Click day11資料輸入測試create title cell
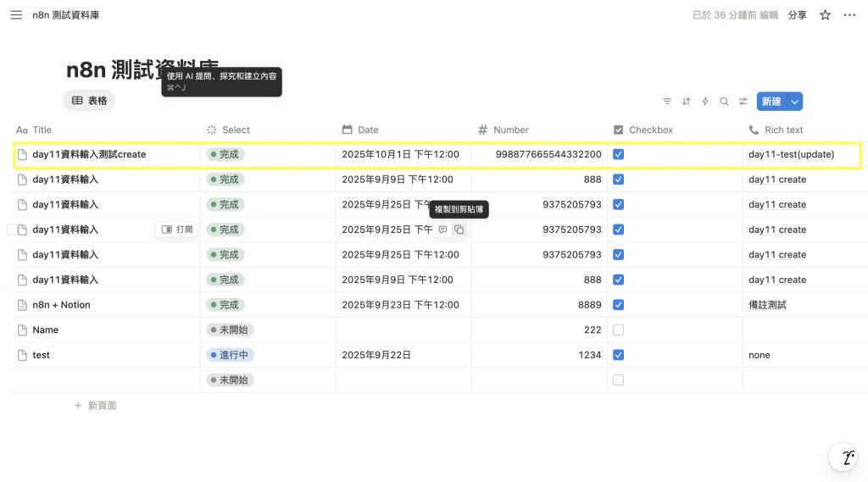 (89, 154)
